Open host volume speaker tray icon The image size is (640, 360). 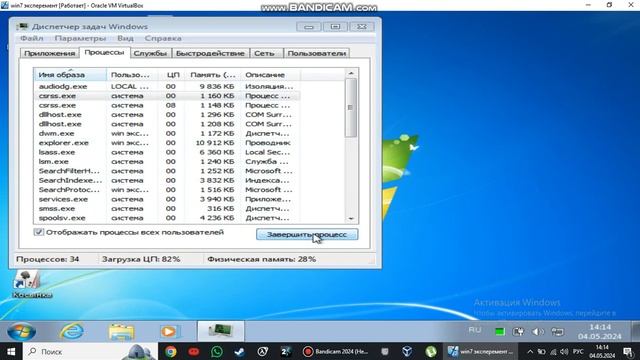click(564, 352)
